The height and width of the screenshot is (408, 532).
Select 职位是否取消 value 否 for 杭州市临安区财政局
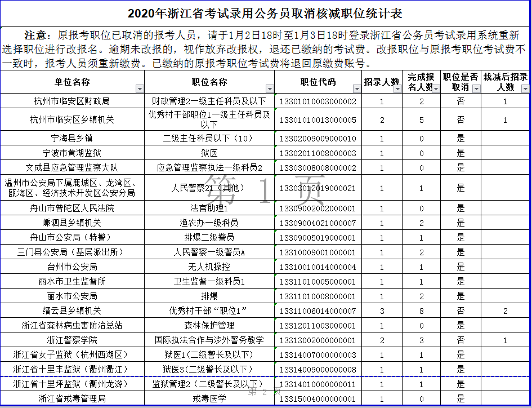pyautogui.click(x=461, y=101)
